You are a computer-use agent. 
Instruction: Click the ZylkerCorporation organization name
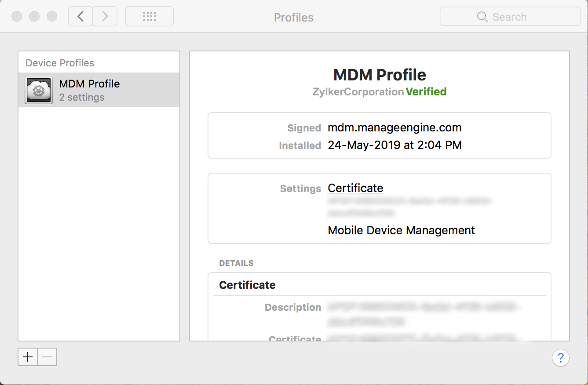[358, 92]
